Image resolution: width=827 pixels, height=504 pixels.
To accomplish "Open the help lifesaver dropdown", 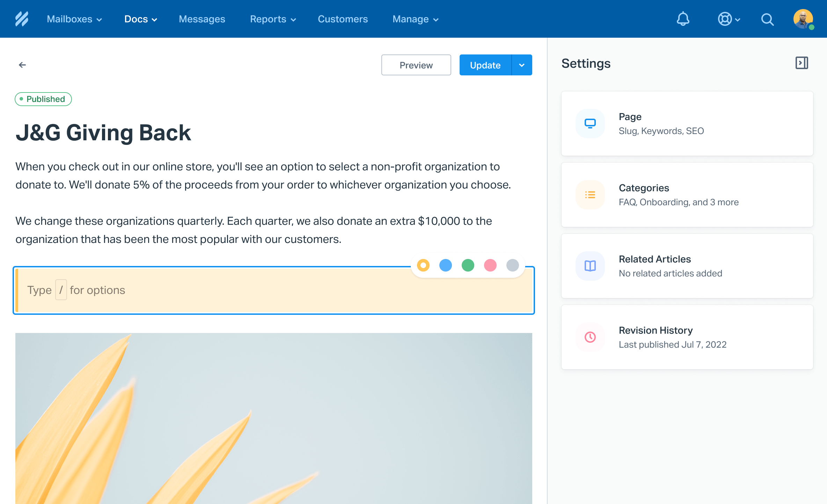I will (x=729, y=19).
